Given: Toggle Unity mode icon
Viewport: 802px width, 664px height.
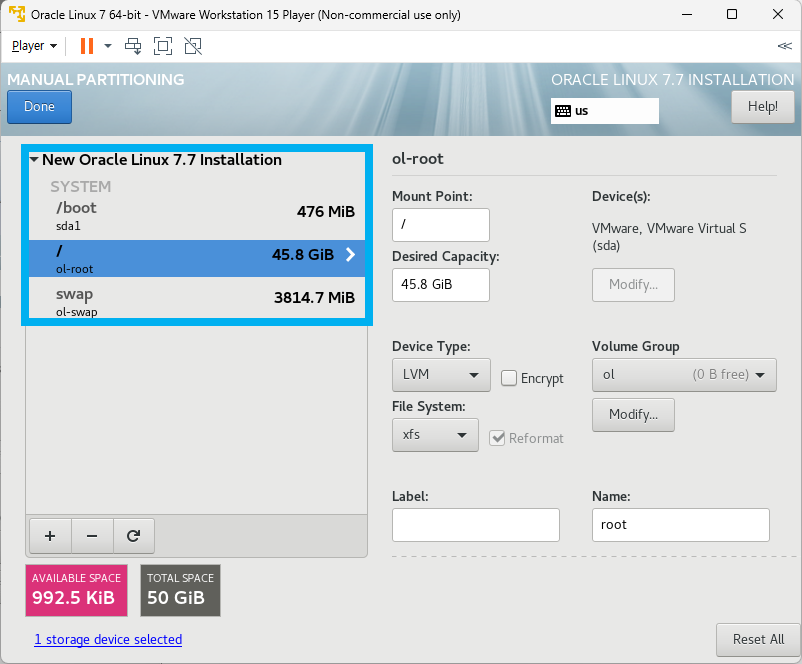Looking at the screenshot, I should click(x=193, y=46).
